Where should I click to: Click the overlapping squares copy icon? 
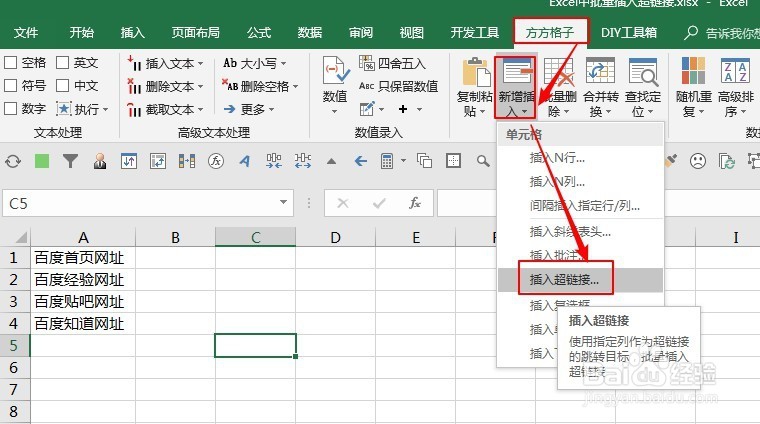tap(425, 161)
